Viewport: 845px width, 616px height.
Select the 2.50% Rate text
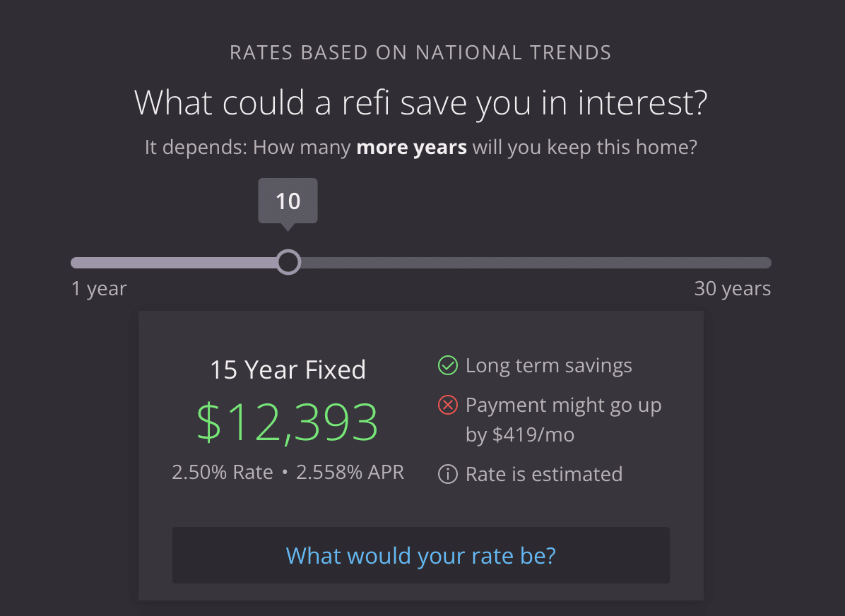pyautogui.click(x=222, y=471)
